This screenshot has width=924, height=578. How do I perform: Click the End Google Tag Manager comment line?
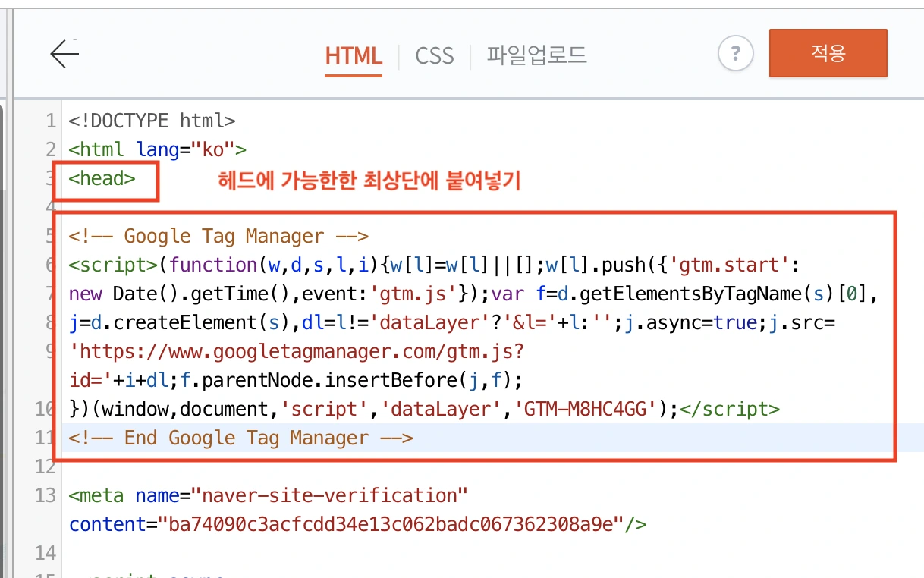pos(240,438)
